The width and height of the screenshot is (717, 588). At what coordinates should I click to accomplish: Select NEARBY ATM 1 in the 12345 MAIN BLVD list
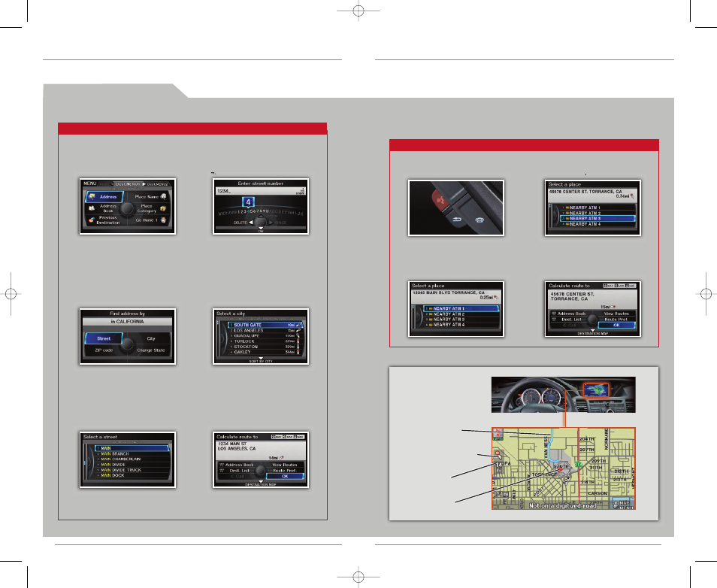[x=461, y=309]
